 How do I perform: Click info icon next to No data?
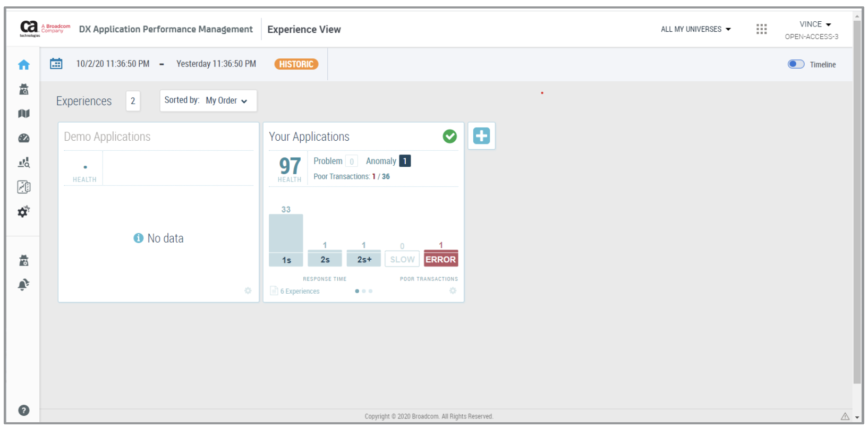click(138, 238)
